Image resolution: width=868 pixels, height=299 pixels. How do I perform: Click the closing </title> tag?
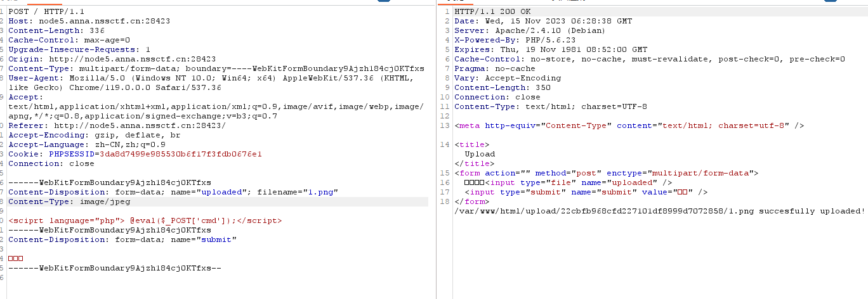click(x=475, y=163)
